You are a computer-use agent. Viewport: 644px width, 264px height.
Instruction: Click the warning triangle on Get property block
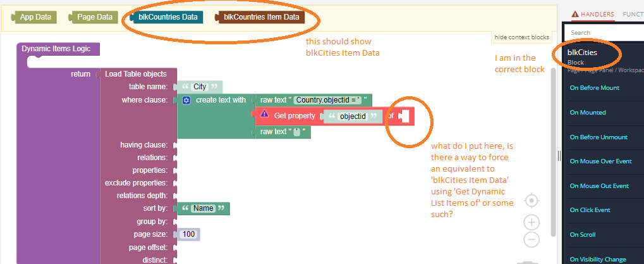point(264,115)
